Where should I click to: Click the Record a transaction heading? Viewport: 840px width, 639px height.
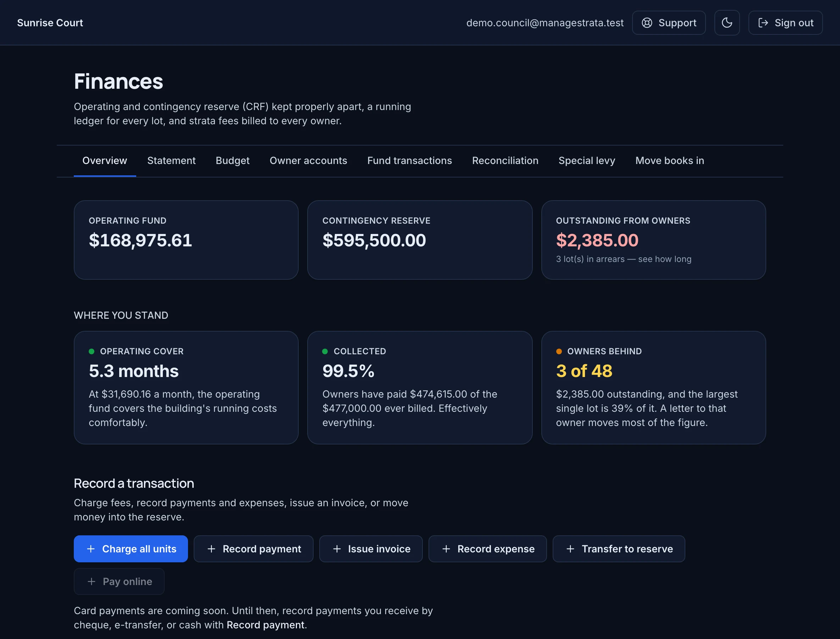point(134,483)
